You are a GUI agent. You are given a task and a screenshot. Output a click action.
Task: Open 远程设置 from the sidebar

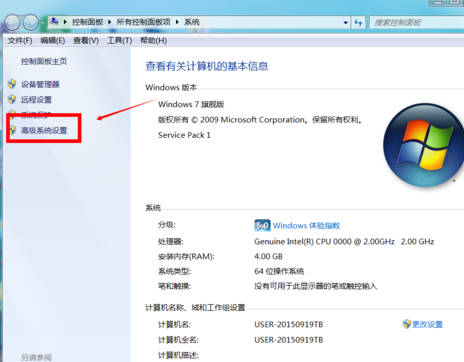36,100
